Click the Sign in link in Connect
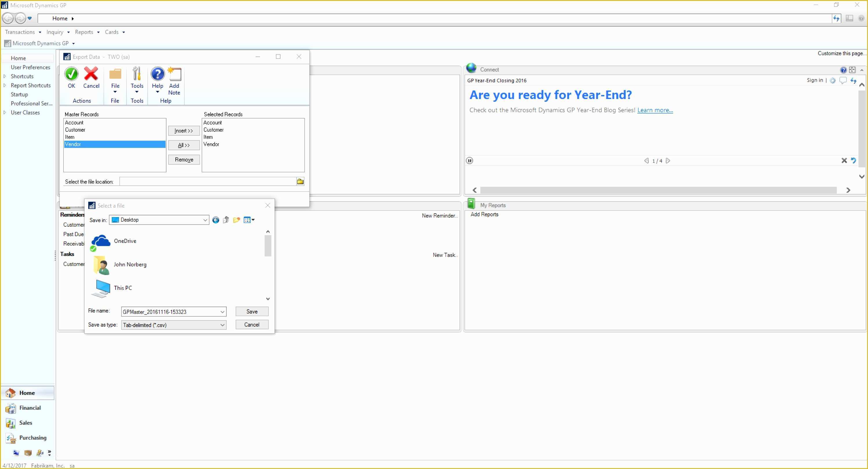Screen dimensions: 868x469 (814, 80)
